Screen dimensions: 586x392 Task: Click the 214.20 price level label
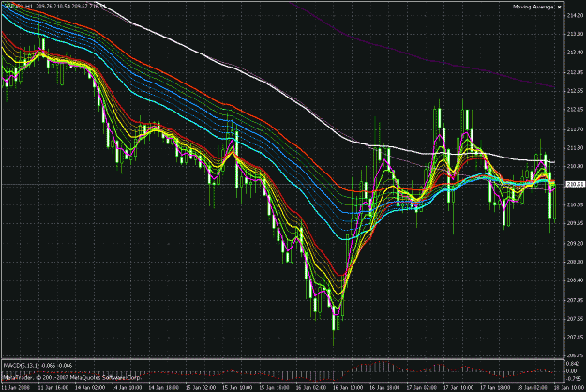[x=576, y=15]
